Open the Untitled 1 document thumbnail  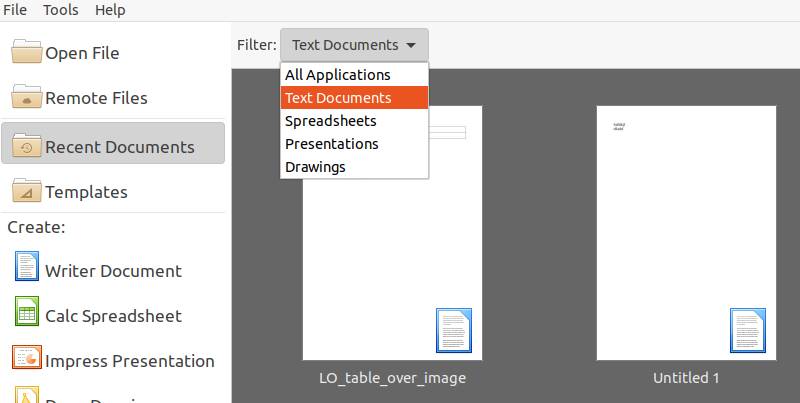686,233
